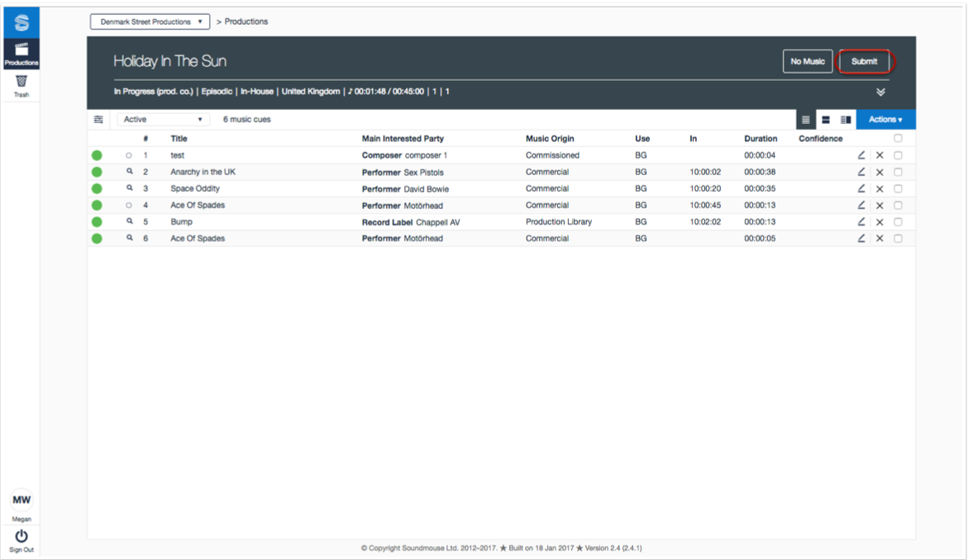Screen dimensions: 968x560
Task: Open the 'Anarchy in the UK' title
Action: [203, 172]
